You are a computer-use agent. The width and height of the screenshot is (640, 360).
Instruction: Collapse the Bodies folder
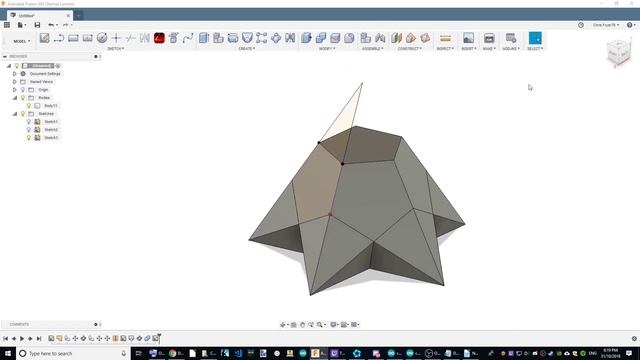coord(15,98)
